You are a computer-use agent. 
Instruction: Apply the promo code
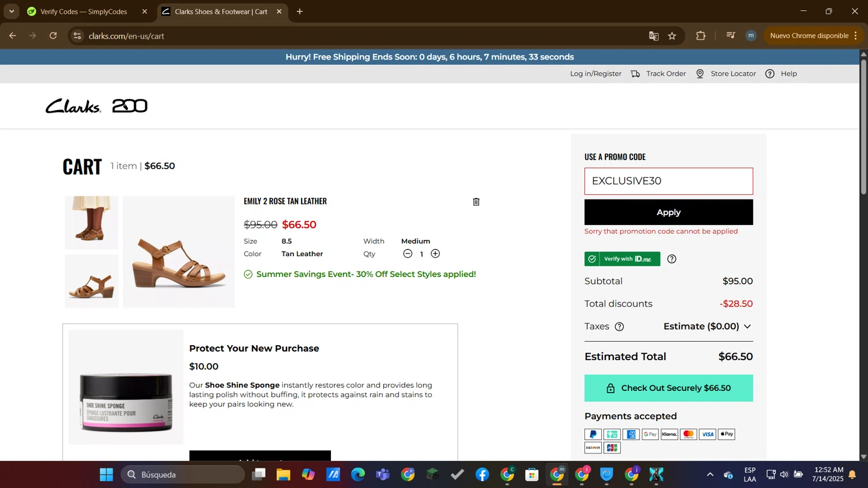click(x=668, y=212)
